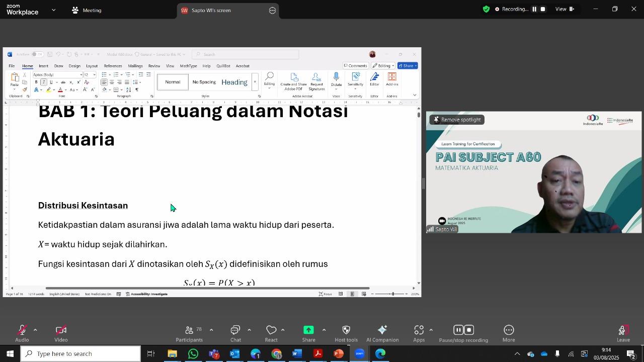Switch to the Meeting tab
644x362 pixels.
click(87, 10)
